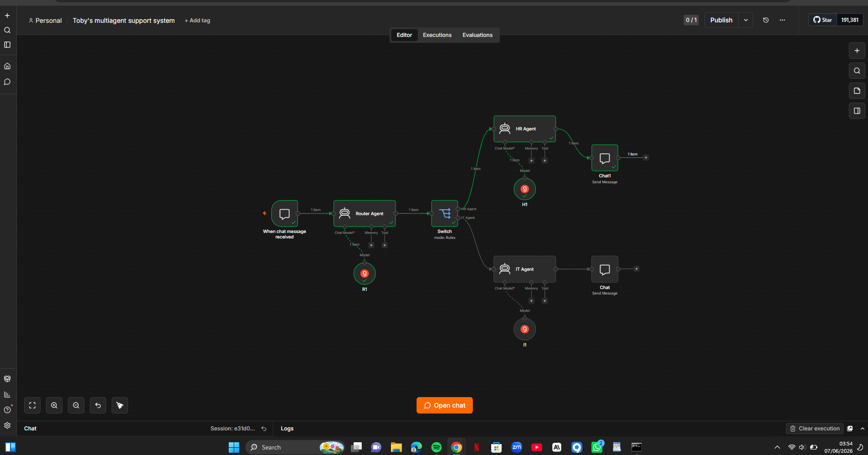Image resolution: width=868 pixels, height=455 pixels.
Task: Click the Open chat button
Action: (x=445, y=405)
